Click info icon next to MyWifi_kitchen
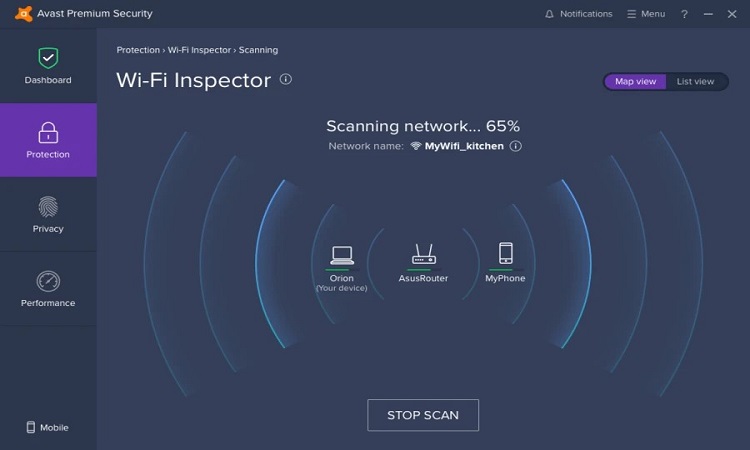 [x=516, y=146]
